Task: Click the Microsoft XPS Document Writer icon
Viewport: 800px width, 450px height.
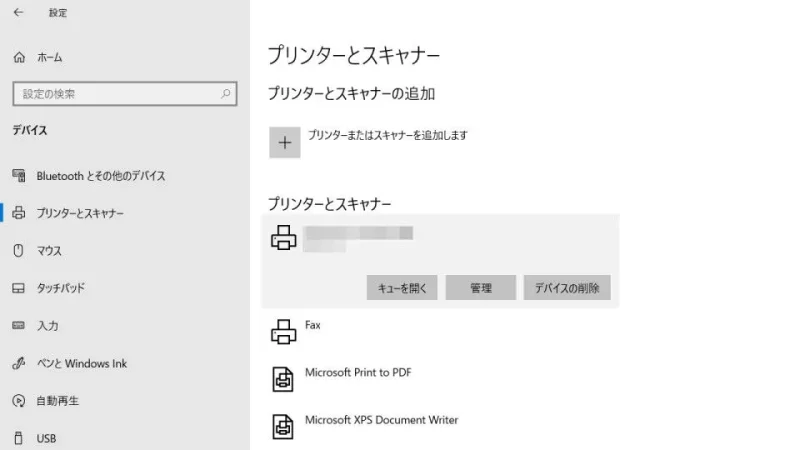Action: [284, 425]
